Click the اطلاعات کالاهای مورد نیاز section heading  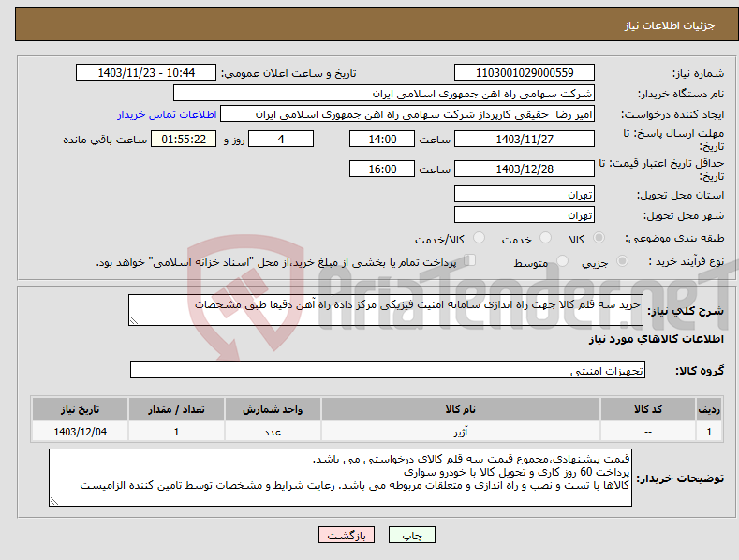pos(656,339)
